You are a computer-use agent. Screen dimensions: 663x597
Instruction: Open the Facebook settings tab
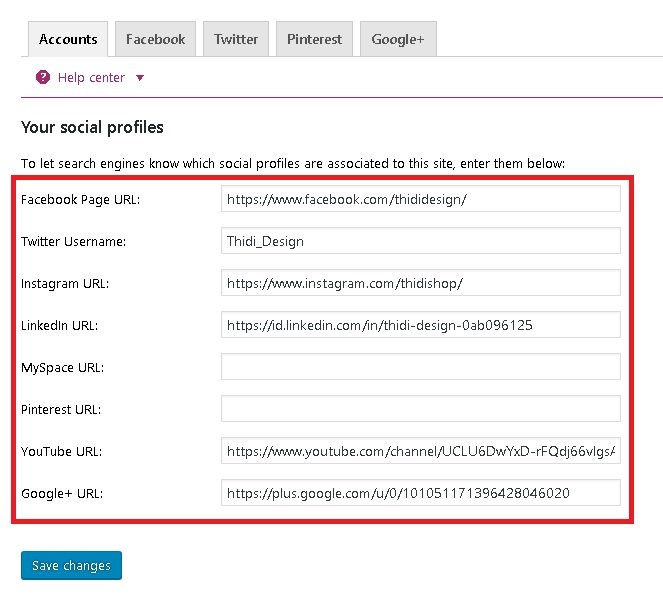155,39
